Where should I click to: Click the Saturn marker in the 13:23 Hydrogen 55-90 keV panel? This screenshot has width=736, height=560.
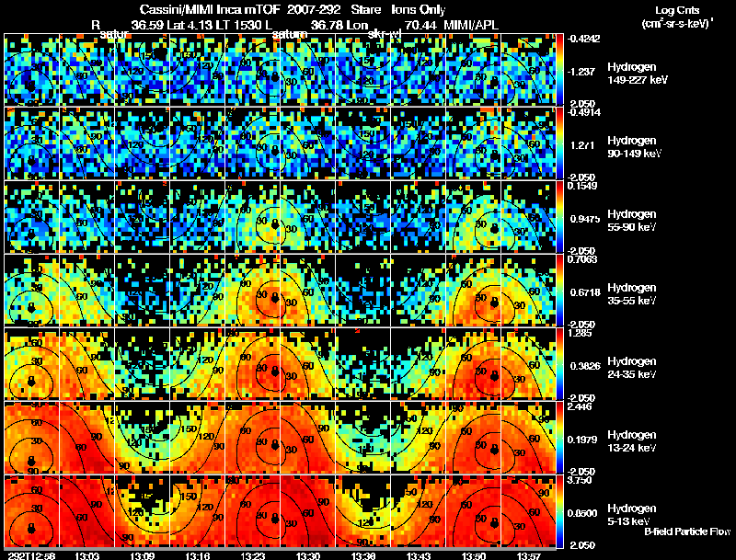click(275, 223)
